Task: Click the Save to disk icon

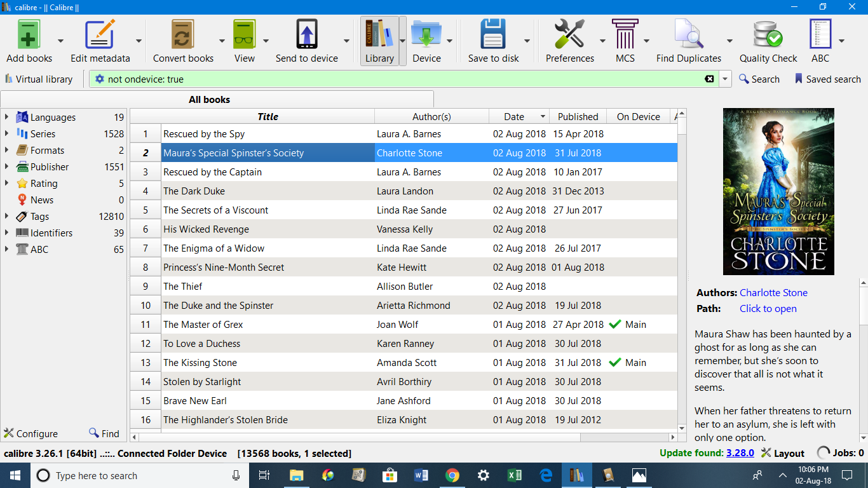Action: tap(493, 34)
